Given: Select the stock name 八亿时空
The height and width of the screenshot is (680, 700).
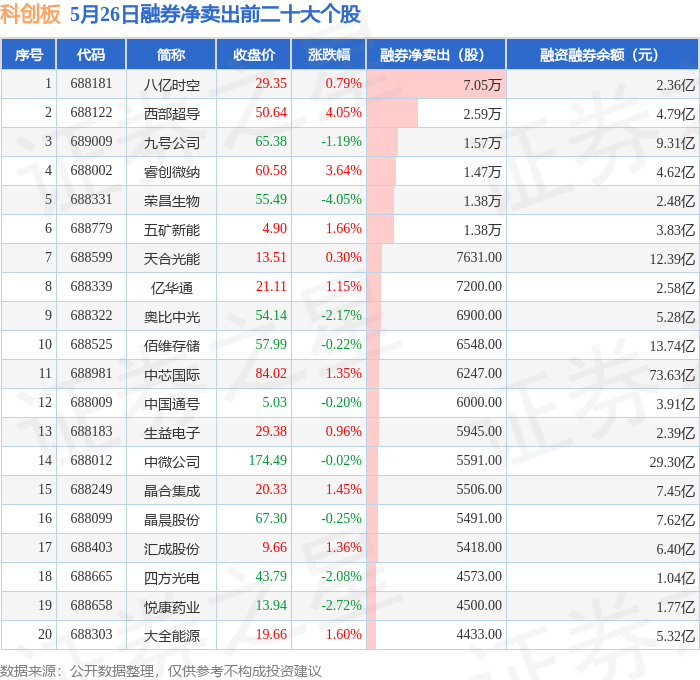Looking at the screenshot, I should pos(172,84).
